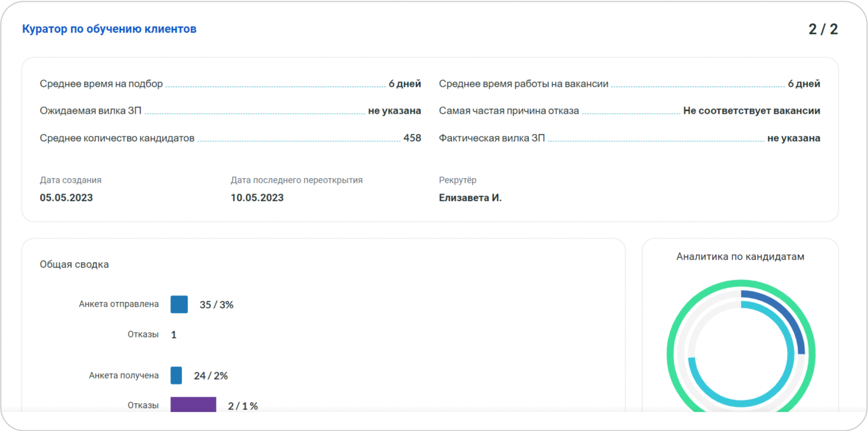Click the Дата последнего переоткрытия label
The width and height of the screenshot is (868, 431).
click(x=296, y=180)
